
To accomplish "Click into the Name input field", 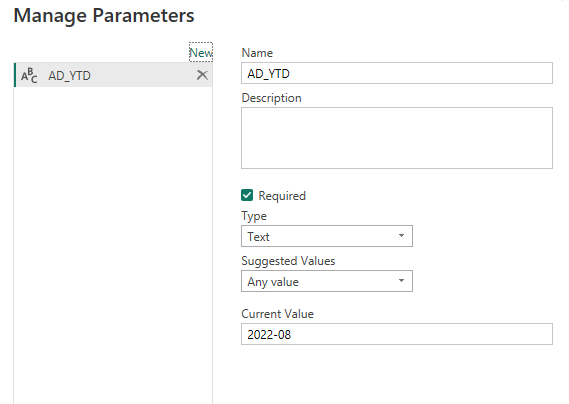I will [x=397, y=73].
